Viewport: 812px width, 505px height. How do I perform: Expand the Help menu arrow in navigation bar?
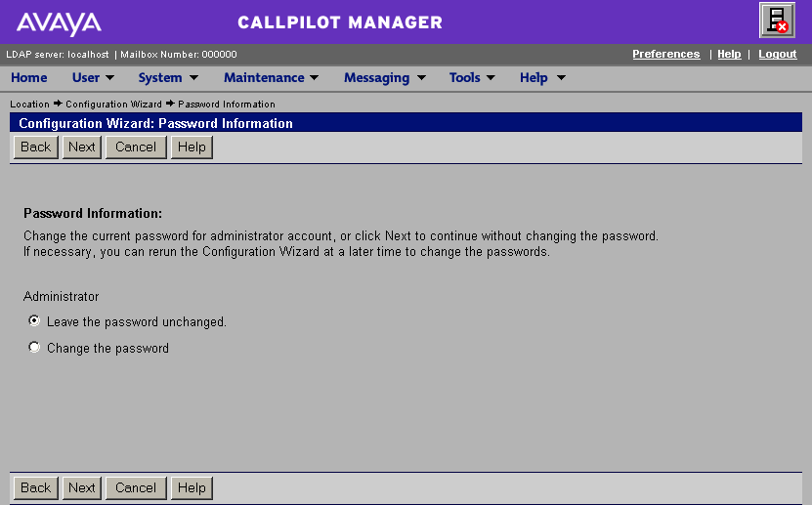(x=561, y=77)
